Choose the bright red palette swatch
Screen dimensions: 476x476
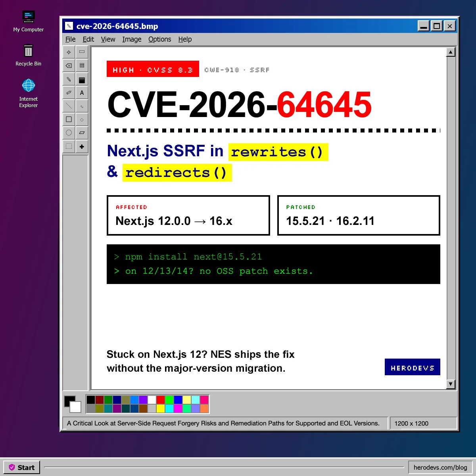coord(161,400)
